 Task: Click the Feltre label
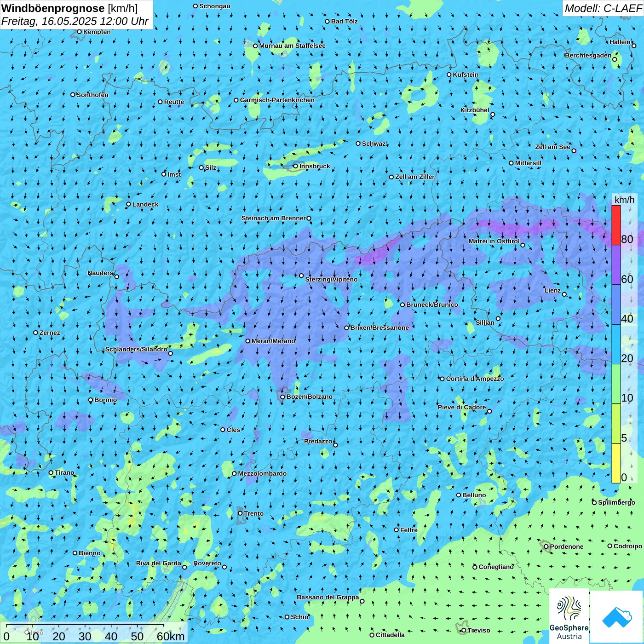coord(409,530)
